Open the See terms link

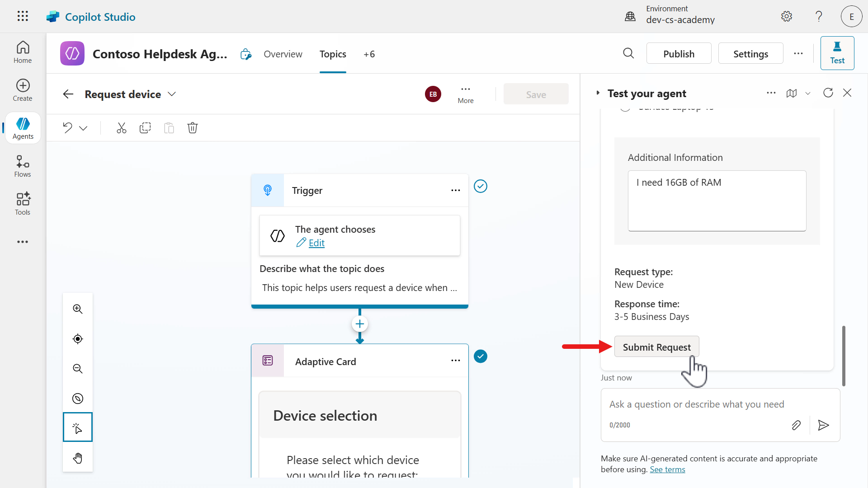click(667, 469)
